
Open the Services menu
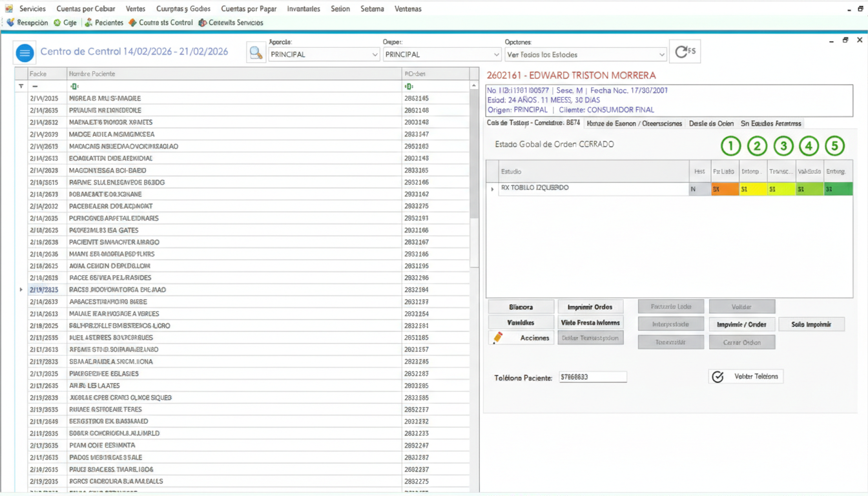(x=32, y=9)
